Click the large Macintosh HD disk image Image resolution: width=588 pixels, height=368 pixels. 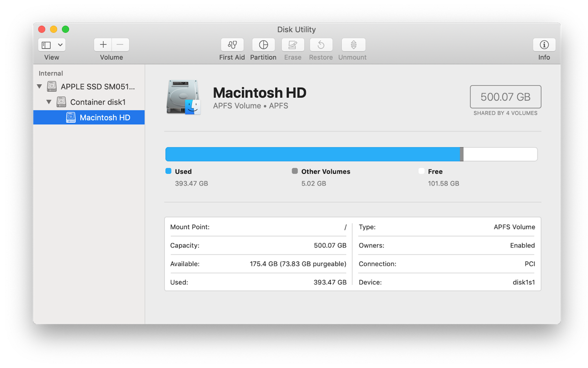183,97
